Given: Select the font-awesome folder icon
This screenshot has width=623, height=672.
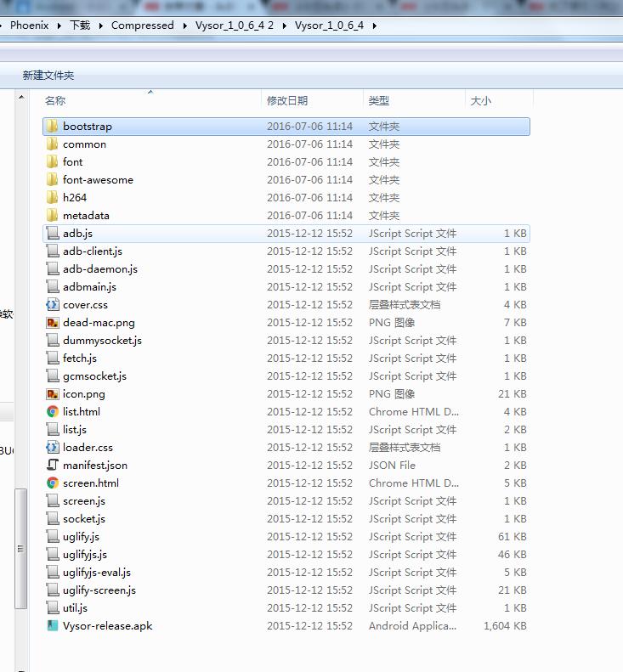Looking at the screenshot, I should click(x=53, y=179).
